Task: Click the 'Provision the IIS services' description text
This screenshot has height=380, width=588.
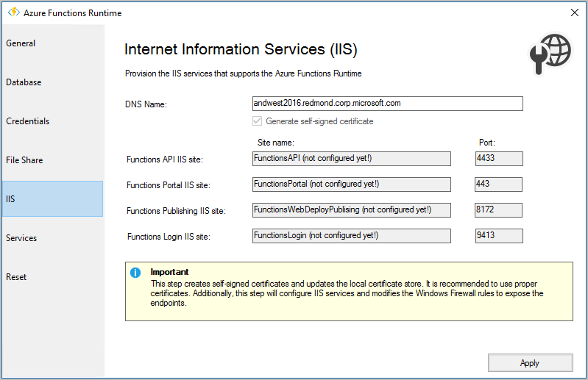Action: [x=244, y=74]
